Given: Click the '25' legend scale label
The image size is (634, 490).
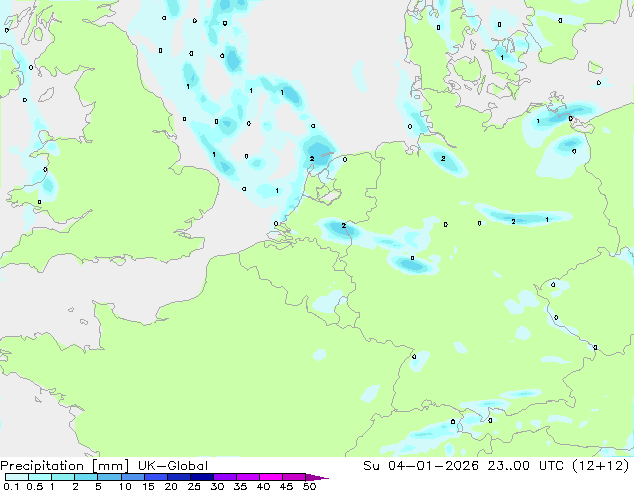Looking at the screenshot, I should (x=194, y=486).
